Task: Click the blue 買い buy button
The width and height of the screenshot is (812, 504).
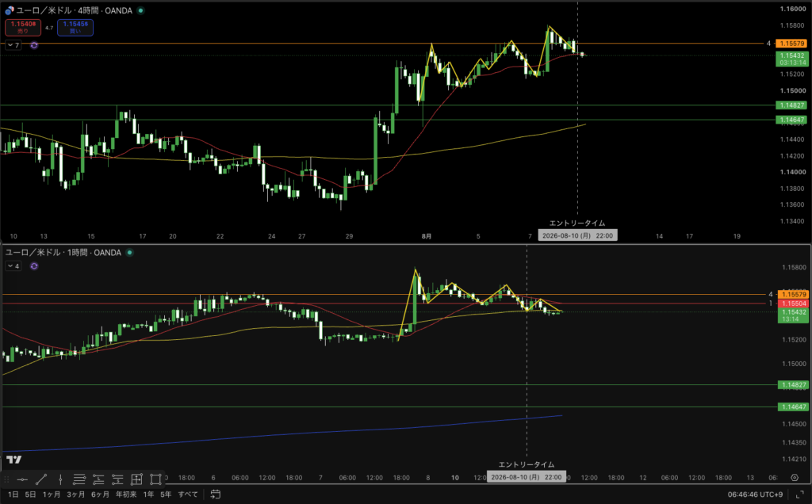Action: click(x=75, y=28)
